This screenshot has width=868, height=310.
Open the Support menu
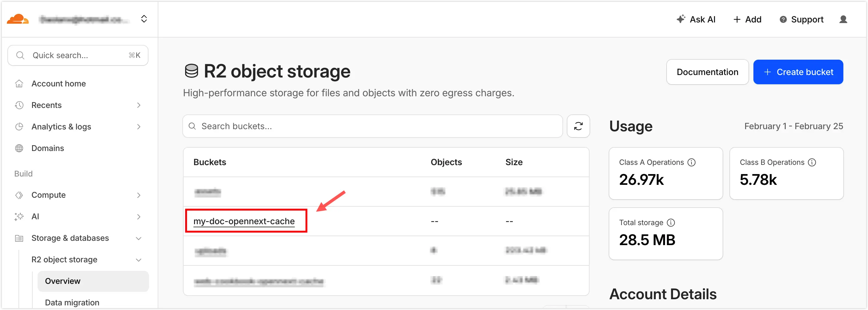[x=801, y=19]
